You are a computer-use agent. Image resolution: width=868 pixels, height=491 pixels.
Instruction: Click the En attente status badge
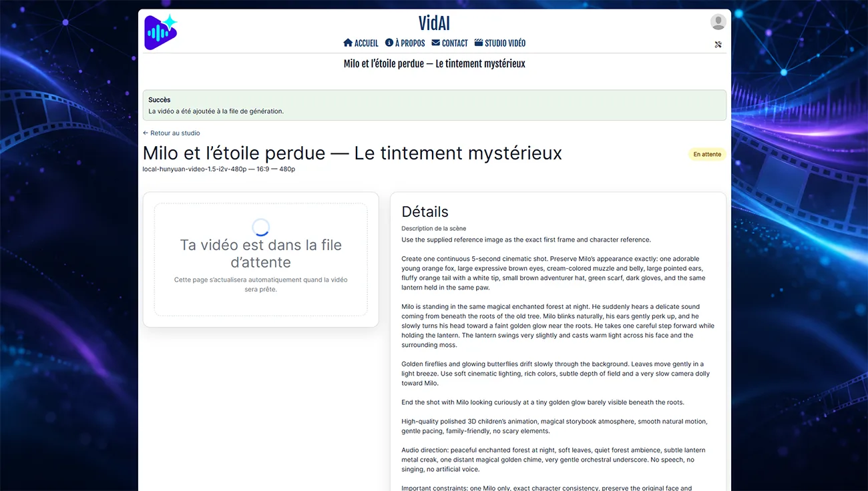tap(707, 154)
